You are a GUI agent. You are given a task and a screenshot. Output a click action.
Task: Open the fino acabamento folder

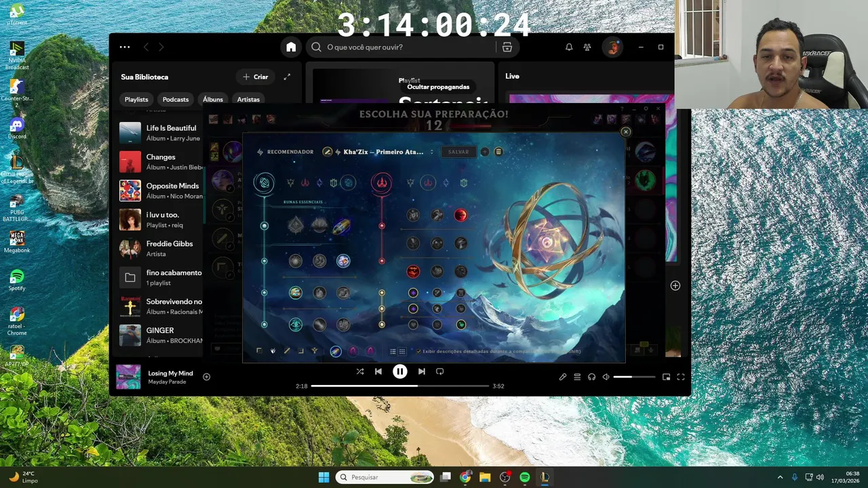pyautogui.click(x=161, y=277)
